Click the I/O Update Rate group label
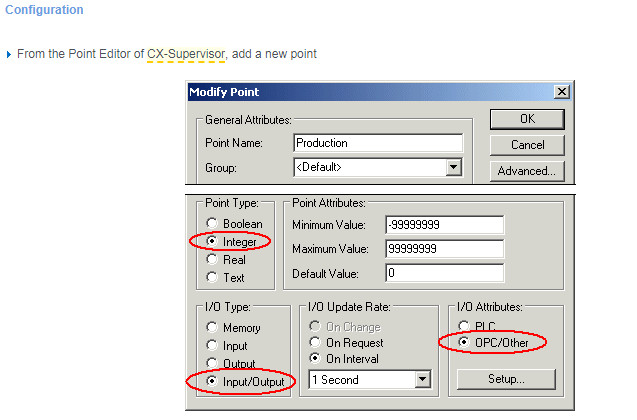Image resolution: width=637 pixels, height=420 pixels. (349, 307)
